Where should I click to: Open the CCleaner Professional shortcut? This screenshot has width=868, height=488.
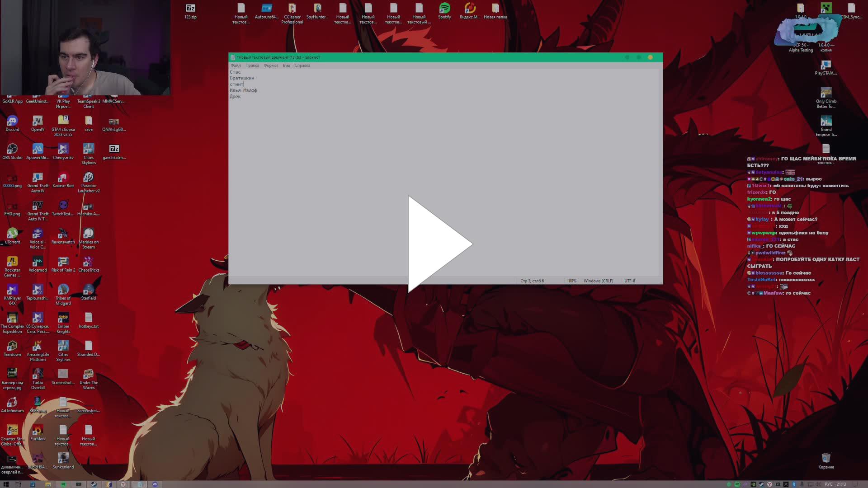click(x=292, y=9)
